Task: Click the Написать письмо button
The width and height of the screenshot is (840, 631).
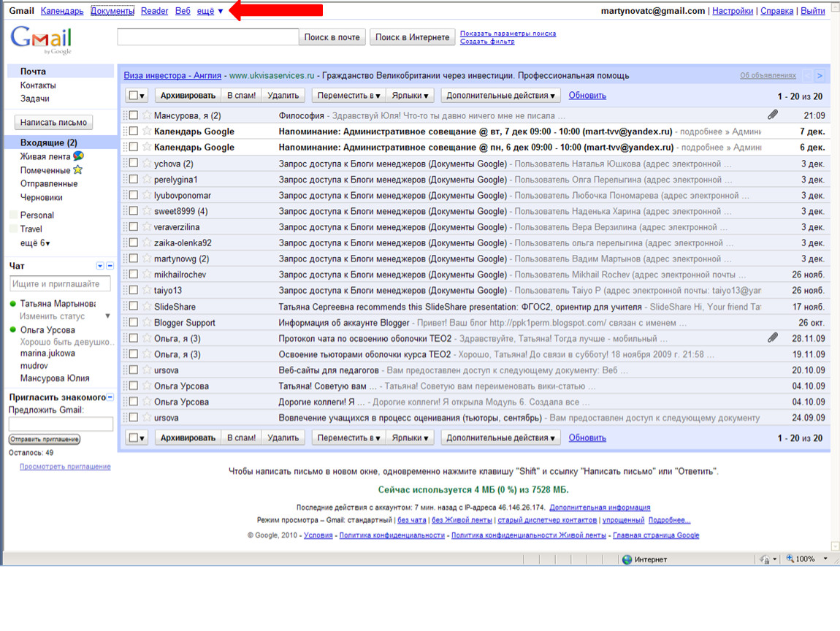Action: (53, 122)
